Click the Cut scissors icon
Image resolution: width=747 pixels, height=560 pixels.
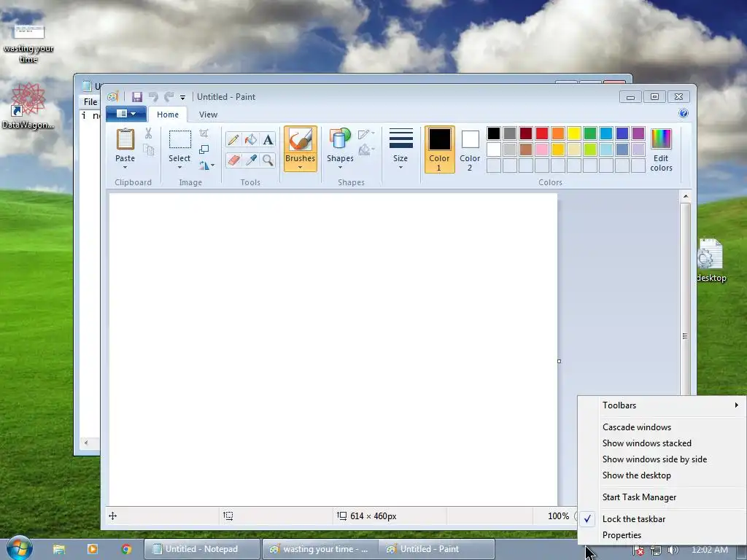149,133
